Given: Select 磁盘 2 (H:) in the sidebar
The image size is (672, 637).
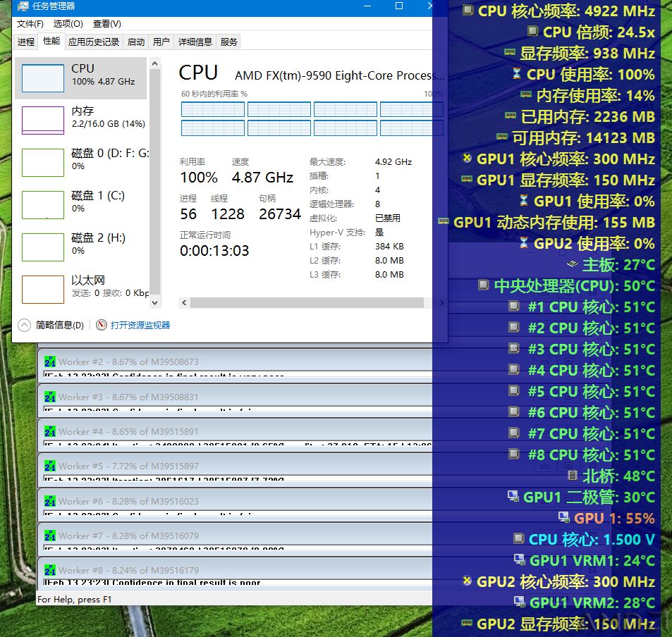Looking at the screenshot, I should click(81, 247).
